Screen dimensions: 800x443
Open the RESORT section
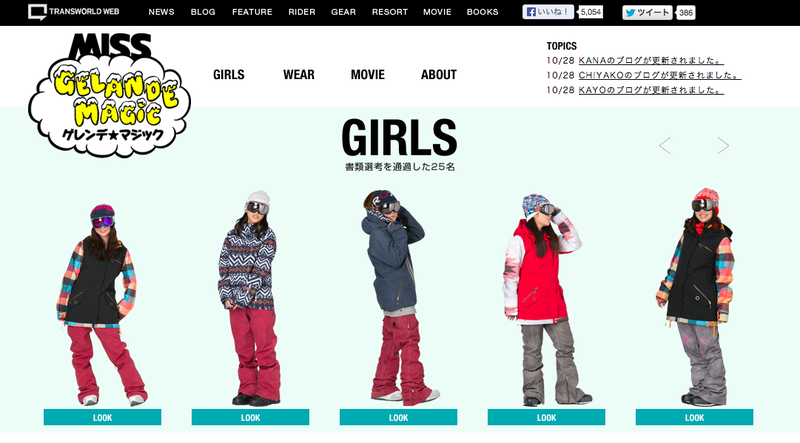pyautogui.click(x=390, y=12)
